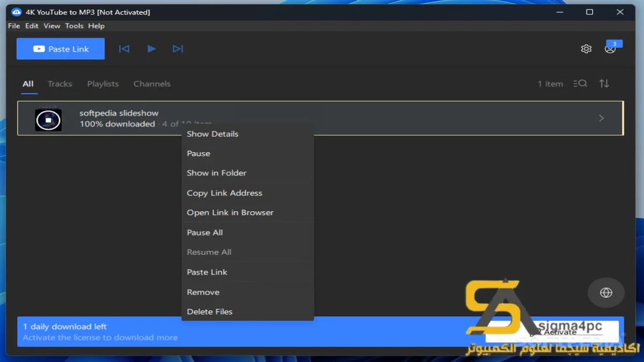Minimize the 4K YouTube to MP3 window
This screenshot has width=644, height=362.
click(559, 12)
